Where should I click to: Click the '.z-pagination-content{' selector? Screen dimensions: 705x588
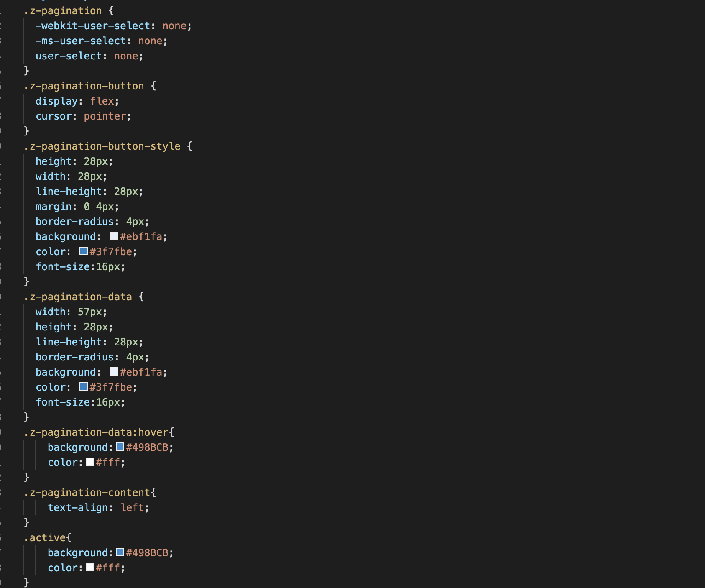[x=90, y=493]
